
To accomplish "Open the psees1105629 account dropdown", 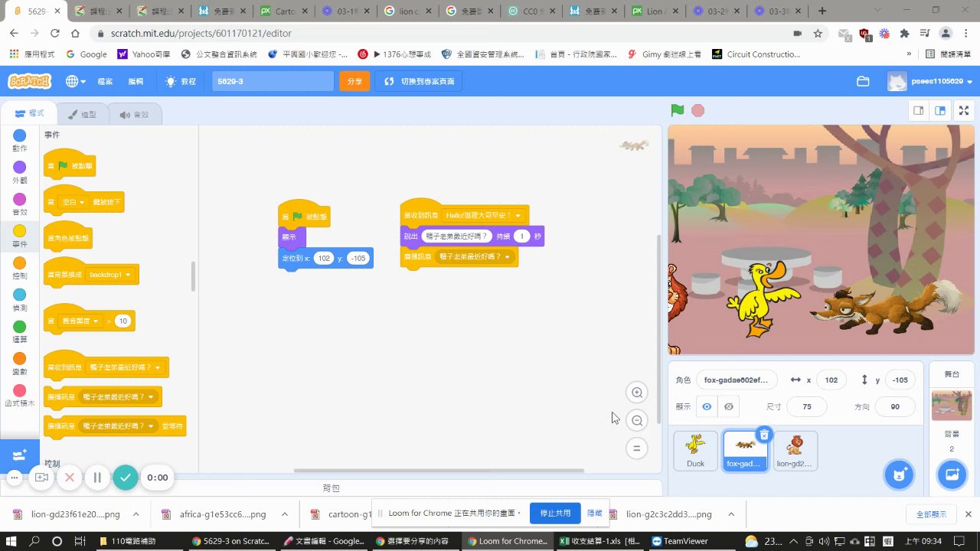I will [x=929, y=81].
